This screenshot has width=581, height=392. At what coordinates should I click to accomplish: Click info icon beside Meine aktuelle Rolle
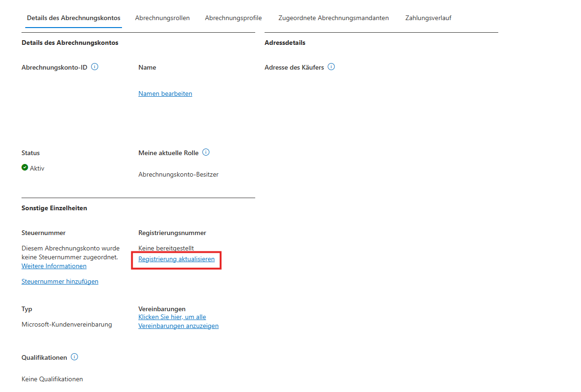click(x=206, y=152)
